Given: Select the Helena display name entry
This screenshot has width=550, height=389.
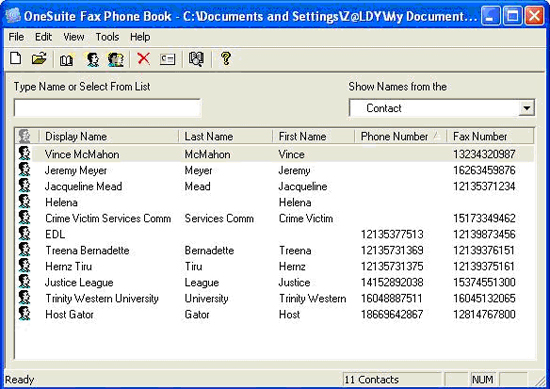Looking at the screenshot, I should 61,202.
